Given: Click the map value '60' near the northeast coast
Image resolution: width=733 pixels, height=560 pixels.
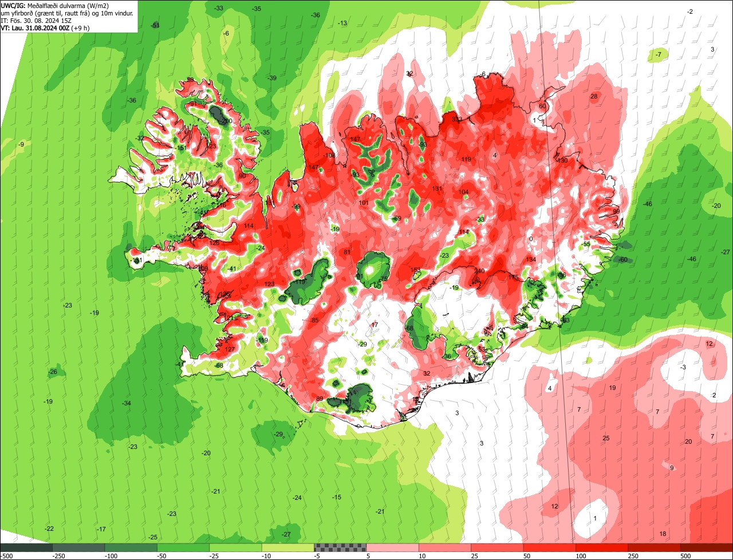Looking at the screenshot, I should pyautogui.click(x=542, y=106).
